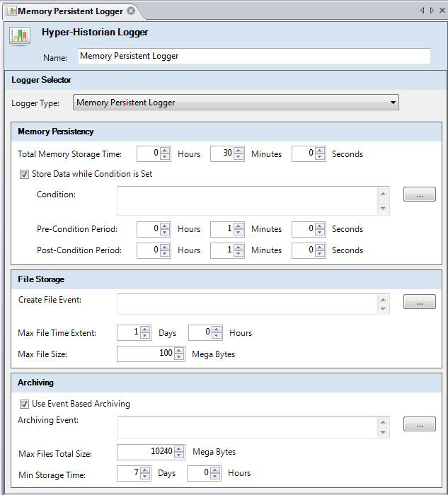Click the Hyper-Historian Logger chart icon
Screen dimensions: 448x495
coord(20,35)
